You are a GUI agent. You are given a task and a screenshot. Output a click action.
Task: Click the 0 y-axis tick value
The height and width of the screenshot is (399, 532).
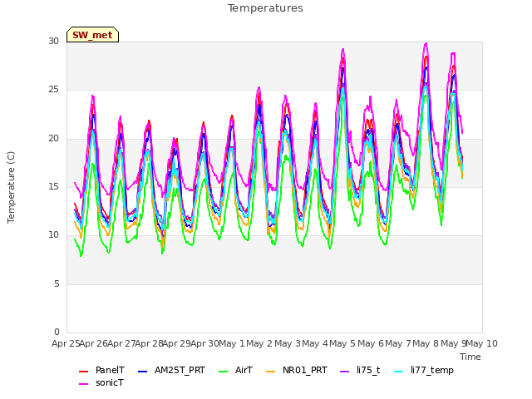[57, 332]
